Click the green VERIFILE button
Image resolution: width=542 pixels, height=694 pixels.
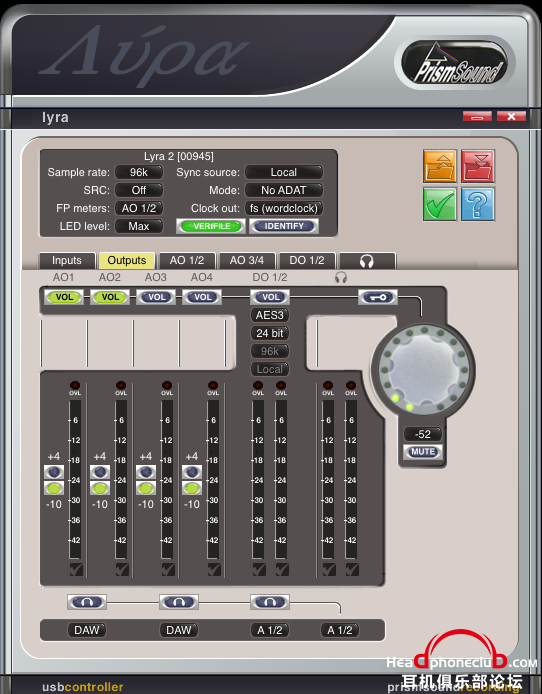211,226
